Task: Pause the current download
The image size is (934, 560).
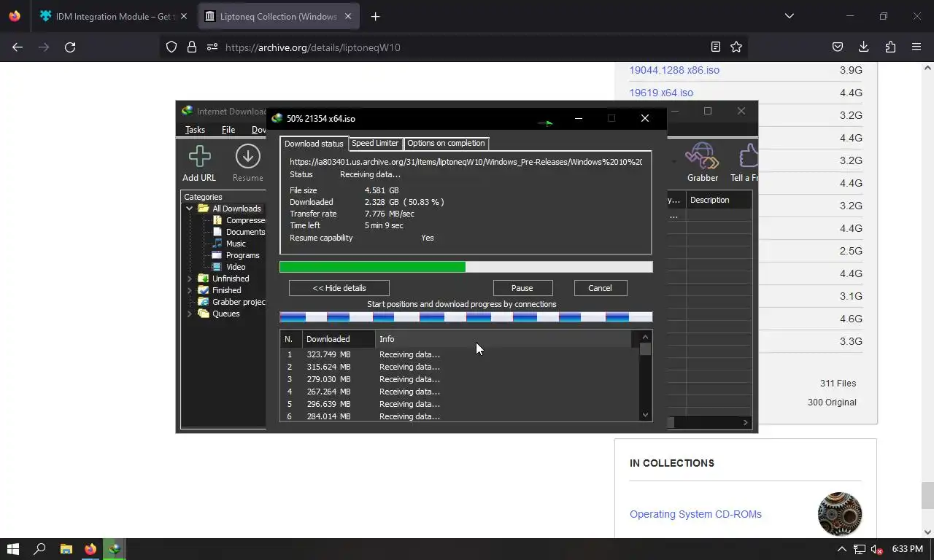Action: pyautogui.click(x=522, y=288)
